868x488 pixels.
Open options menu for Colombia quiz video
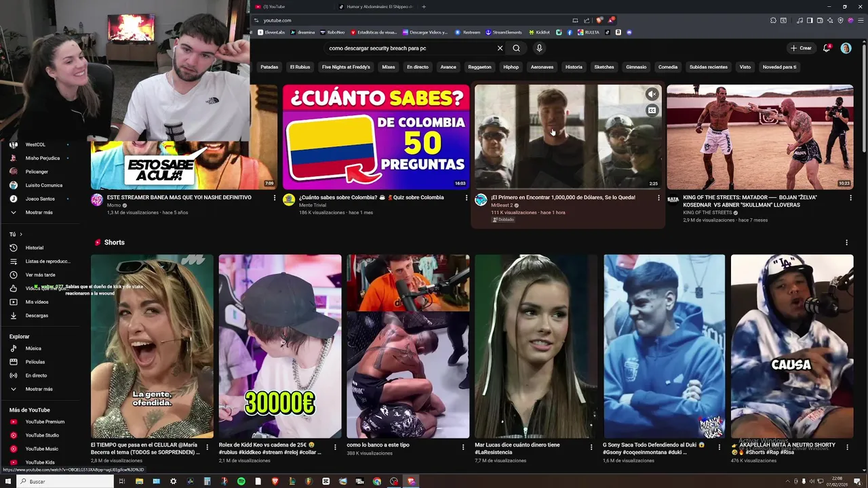(466, 198)
